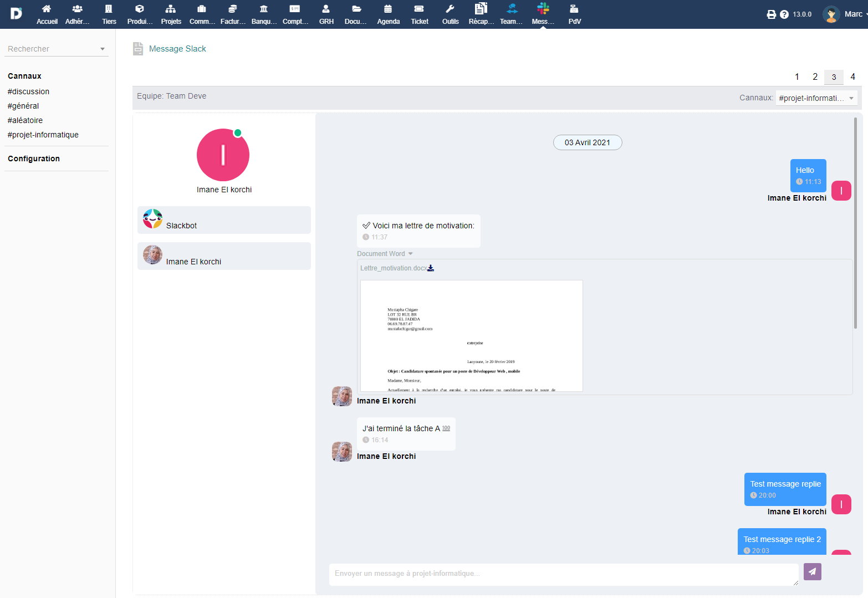The width and height of the screenshot is (868, 598).
Task: Click the 13.0.0 version number
Action: [x=802, y=14]
